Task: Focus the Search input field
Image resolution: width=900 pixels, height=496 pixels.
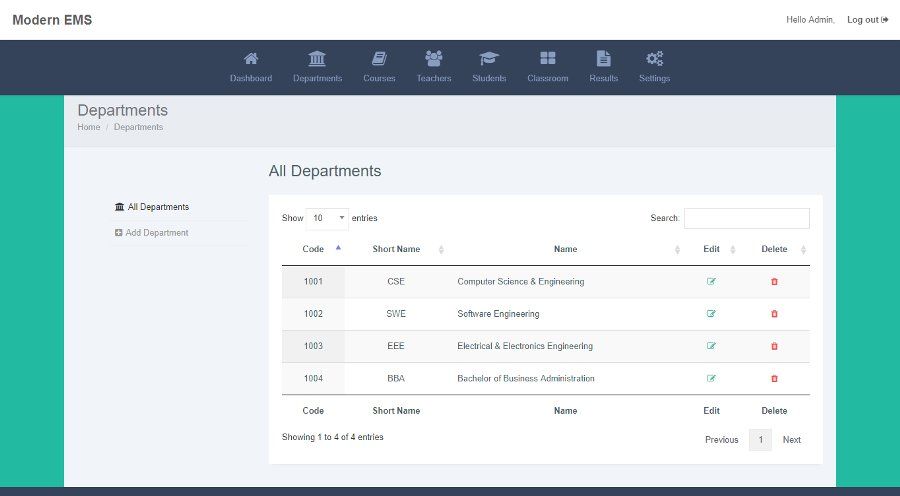Action: click(746, 218)
